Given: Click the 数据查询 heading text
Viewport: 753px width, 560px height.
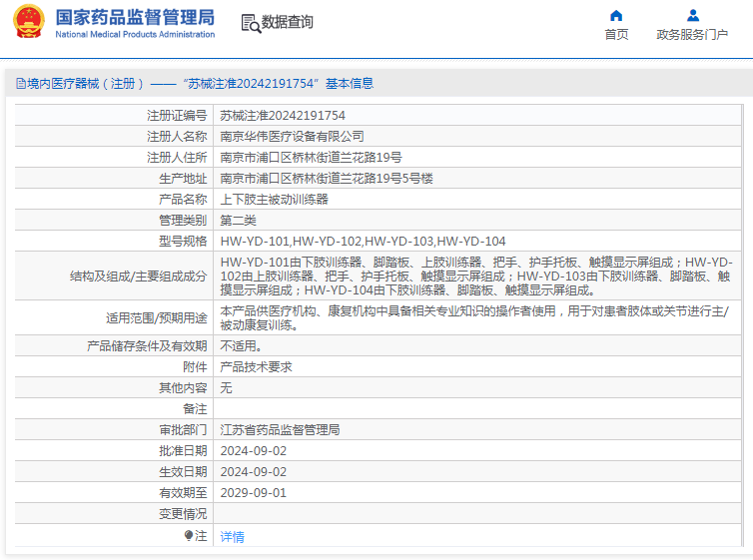Looking at the screenshot, I should [x=288, y=22].
